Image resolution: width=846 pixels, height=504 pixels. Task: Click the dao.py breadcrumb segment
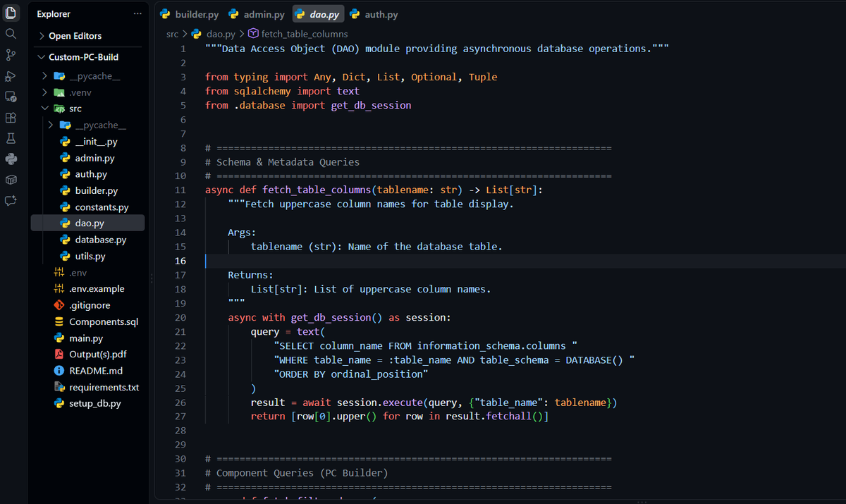214,34
